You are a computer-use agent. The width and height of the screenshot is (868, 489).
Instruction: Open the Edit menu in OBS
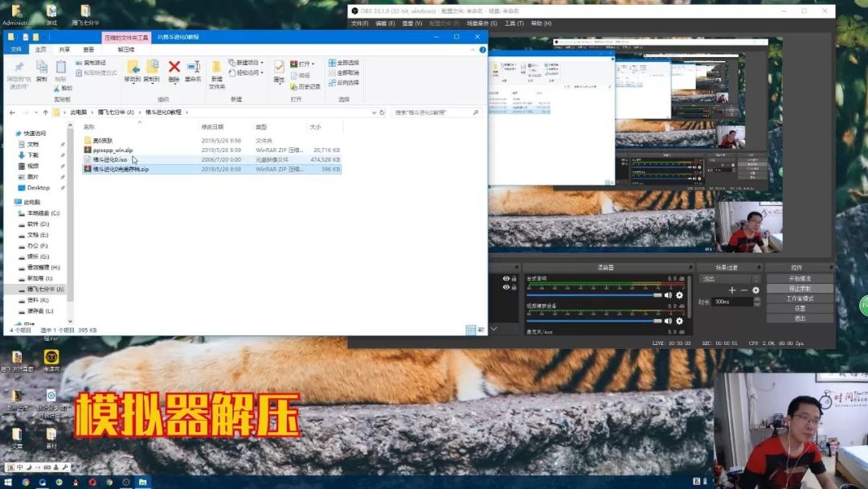coord(385,23)
